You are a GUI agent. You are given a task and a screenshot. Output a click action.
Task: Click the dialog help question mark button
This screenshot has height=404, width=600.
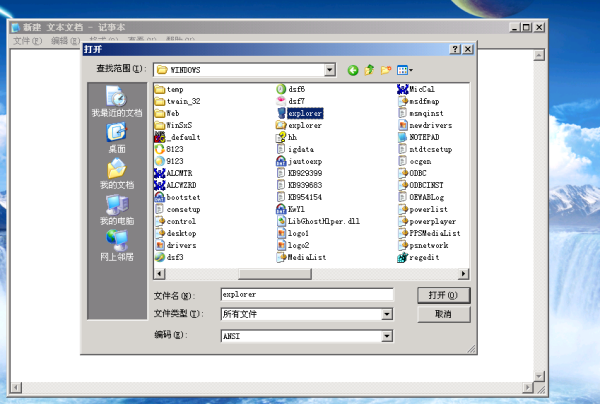[x=455, y=48]
